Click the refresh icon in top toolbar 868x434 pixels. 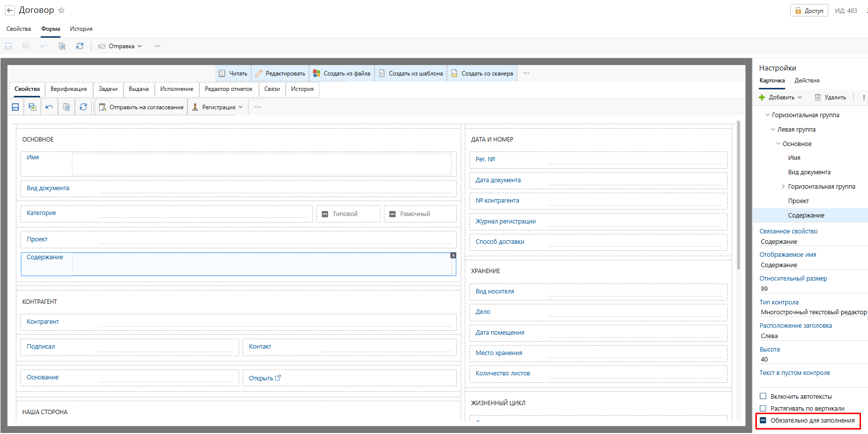click(80, 46)
